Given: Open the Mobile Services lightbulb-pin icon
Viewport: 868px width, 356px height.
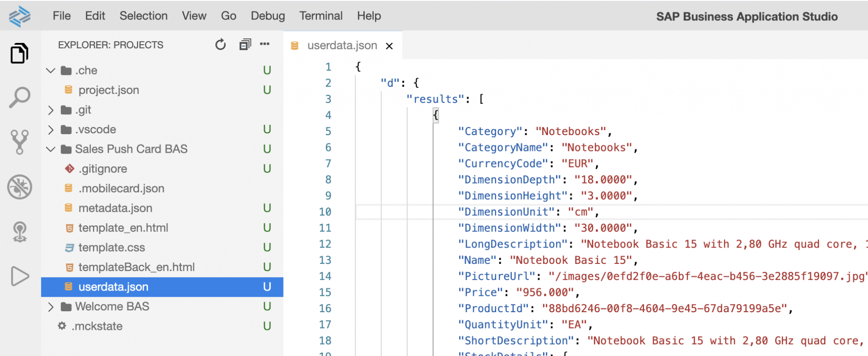Looking at the screenshot, I should tap(19, 232).
